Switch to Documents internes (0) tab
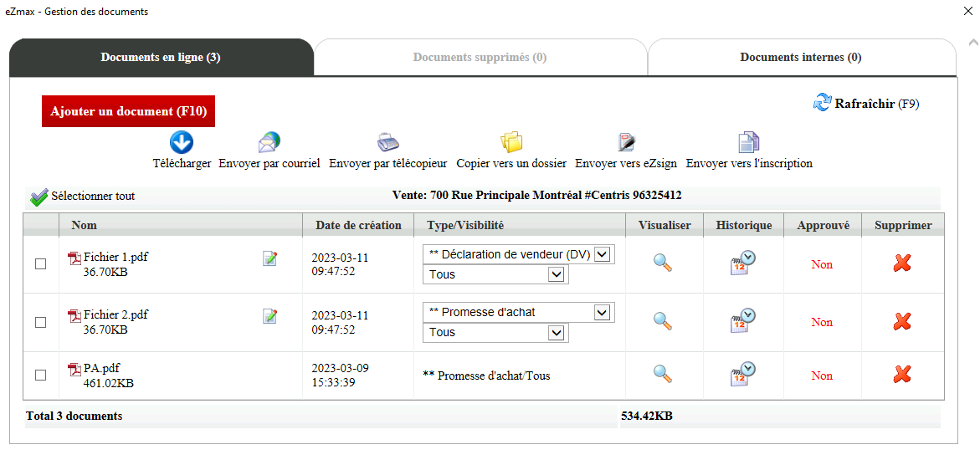Screen dimensions: 980x465 click(801, 58)
